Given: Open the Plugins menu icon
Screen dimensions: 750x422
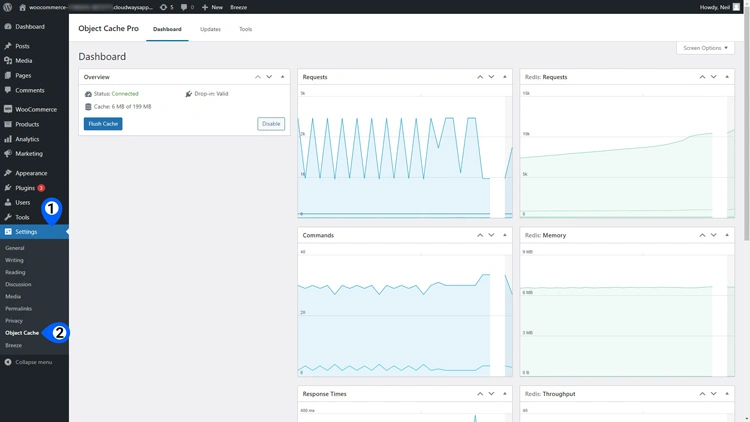Looking at the screenshot, I should (8, 188).
